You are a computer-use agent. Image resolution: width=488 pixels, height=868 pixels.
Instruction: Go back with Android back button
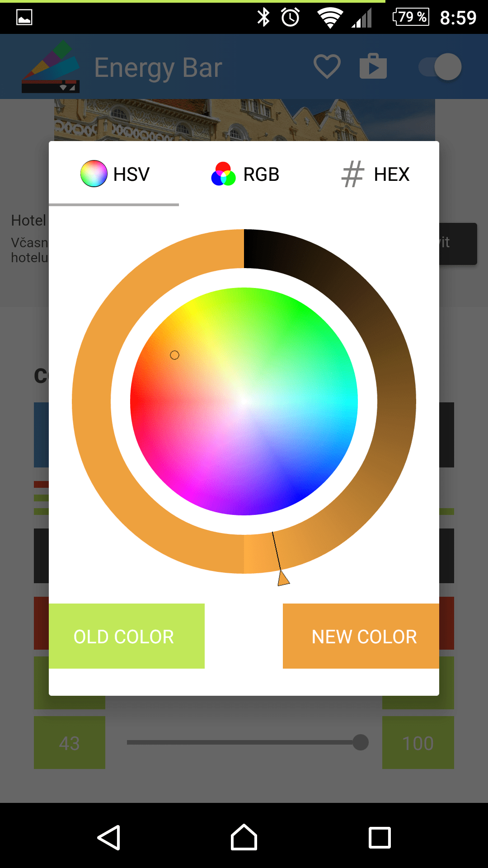coord(109,837)
